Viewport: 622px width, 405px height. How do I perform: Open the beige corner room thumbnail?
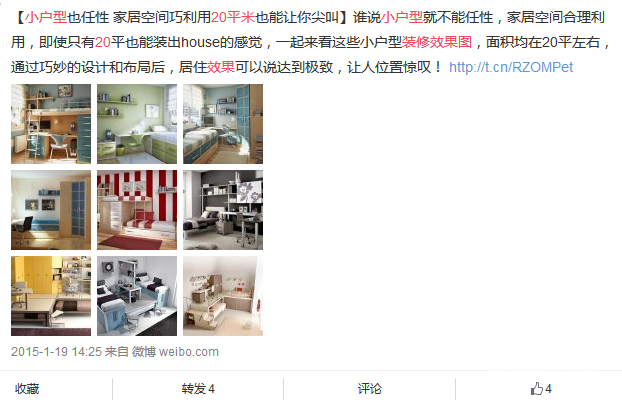click(x=223, y=296)
